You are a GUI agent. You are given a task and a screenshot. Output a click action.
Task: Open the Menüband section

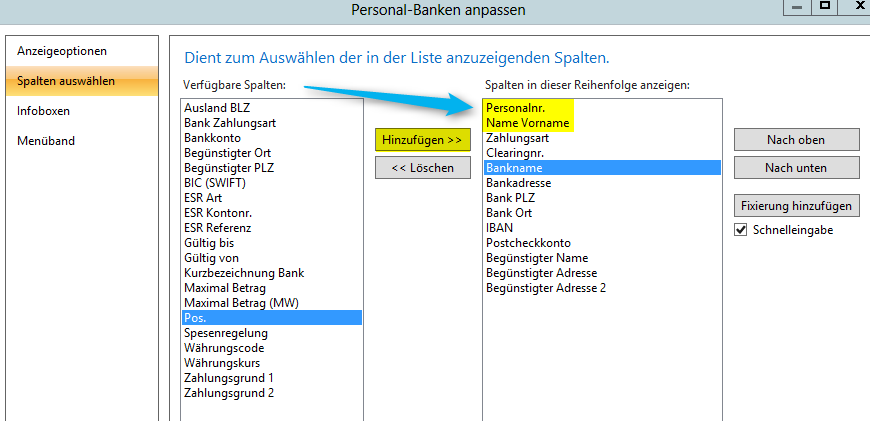(x=46, y=141)
